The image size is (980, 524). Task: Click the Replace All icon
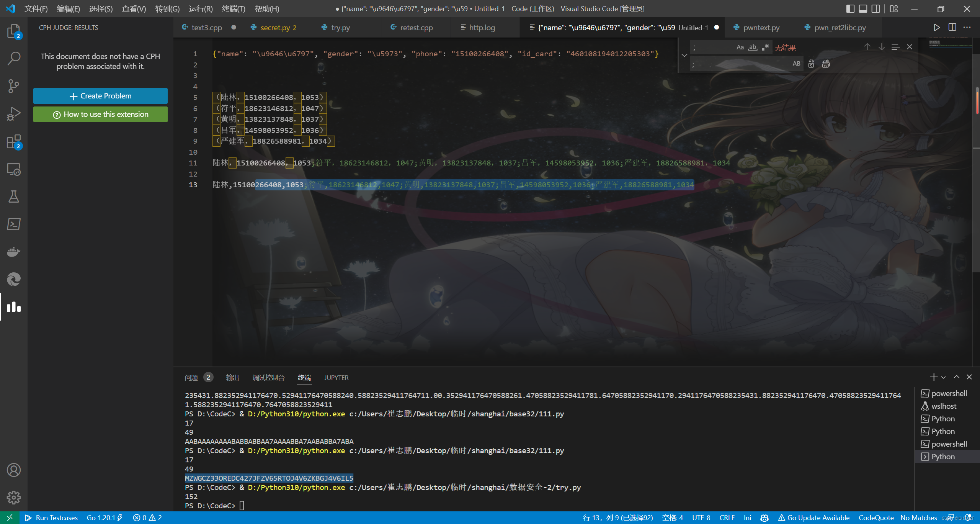[x=826, y=64]
